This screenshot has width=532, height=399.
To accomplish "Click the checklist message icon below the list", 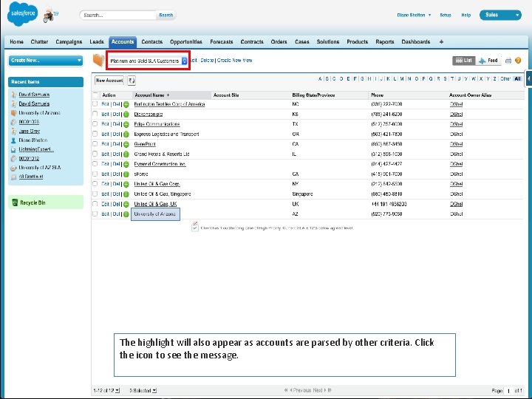I will 195,227.
